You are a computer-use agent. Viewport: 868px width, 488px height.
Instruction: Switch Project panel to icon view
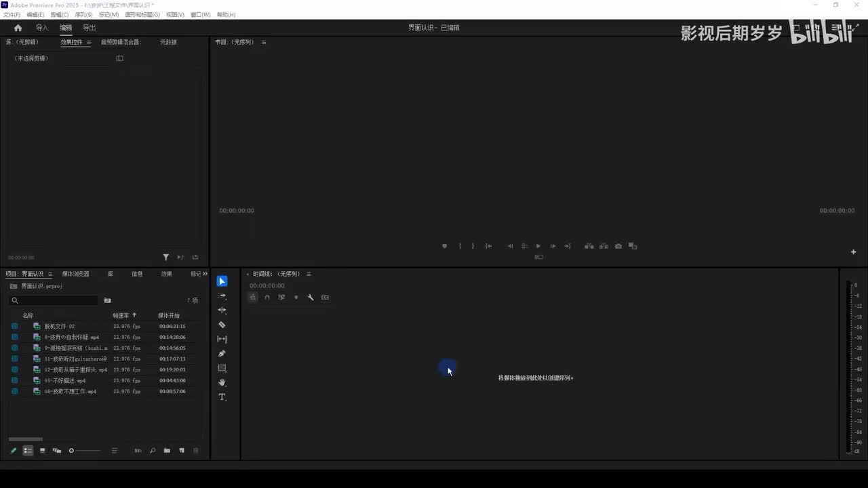coord(42,451)
